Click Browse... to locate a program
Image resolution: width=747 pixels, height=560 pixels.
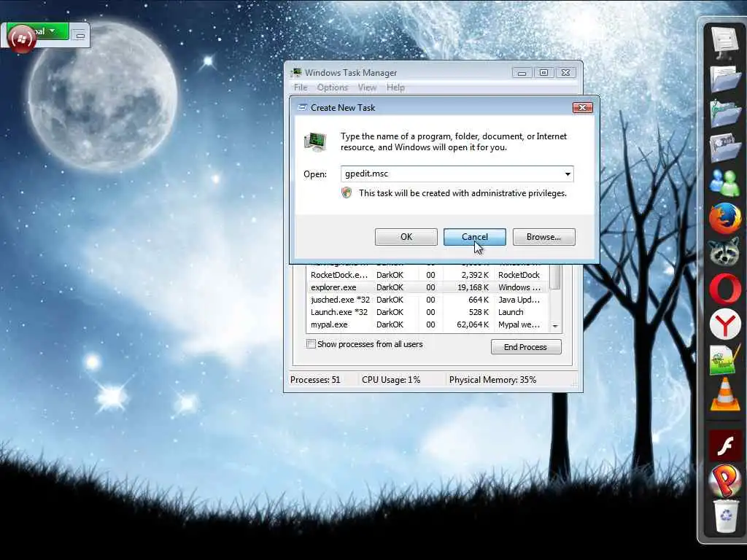(543, 237)
